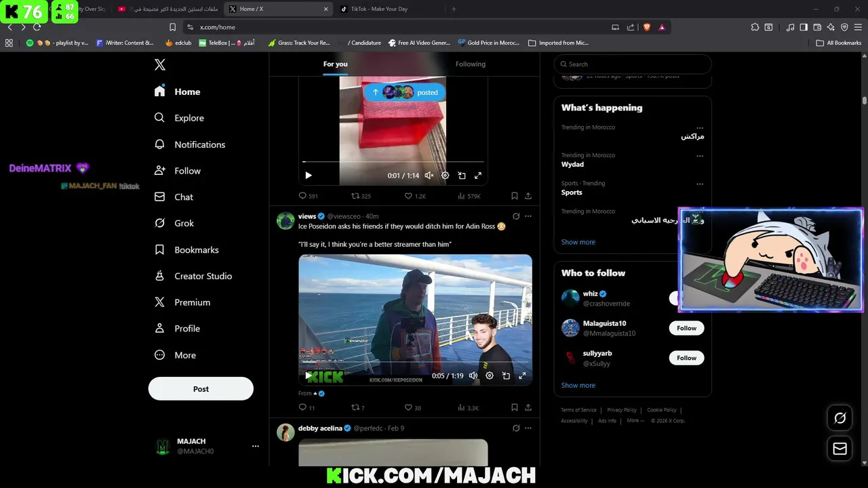The image size is (868, 488).
Task: Go to Profile in the sidebar
Action: point(177,328)
